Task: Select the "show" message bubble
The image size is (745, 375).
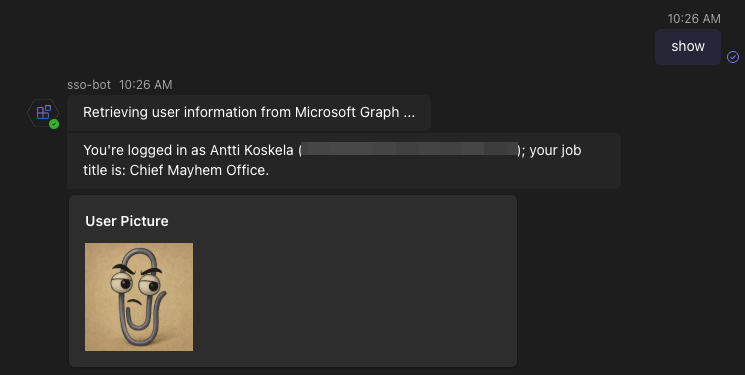Action: [x=688, y=47]
